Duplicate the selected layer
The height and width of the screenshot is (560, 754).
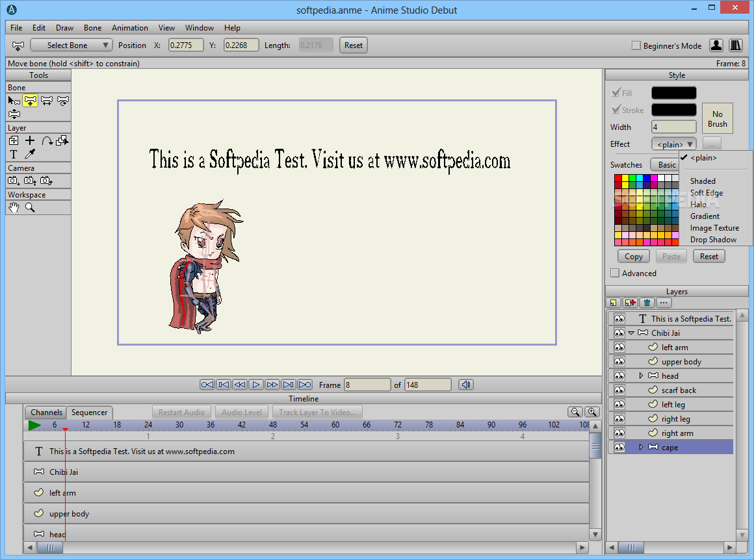click(630, 303)
